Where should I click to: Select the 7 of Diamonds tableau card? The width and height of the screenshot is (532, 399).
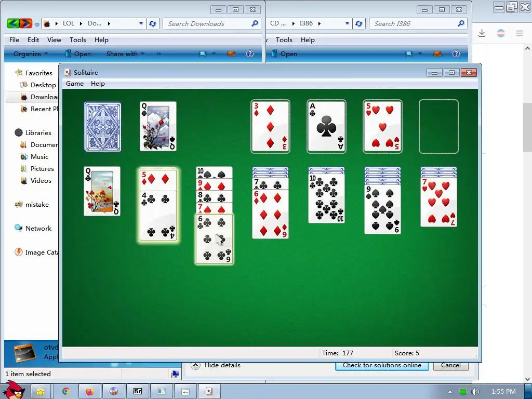click(x=214, y=208)
